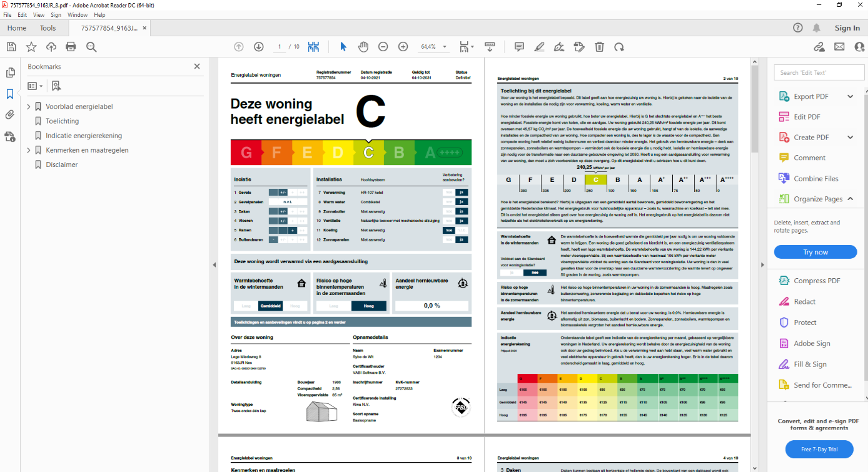Add a sticky note comment

coord(519,47)
